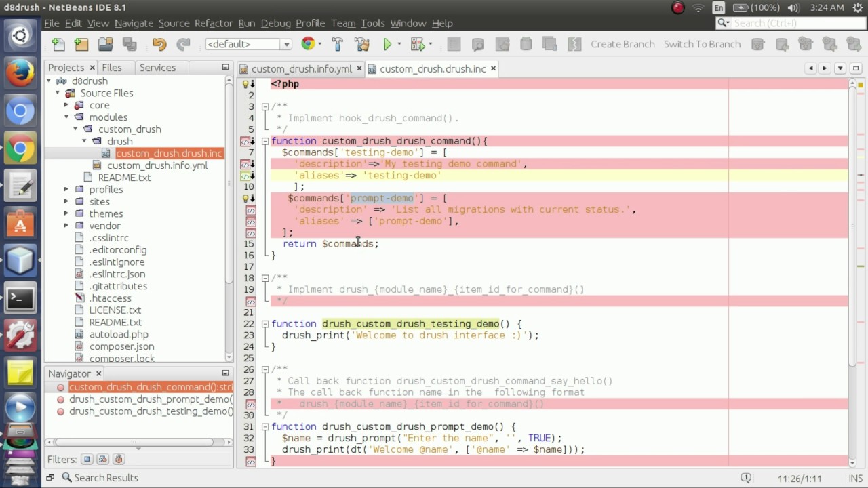Click the Chrome browser toolbar icon

309,44
